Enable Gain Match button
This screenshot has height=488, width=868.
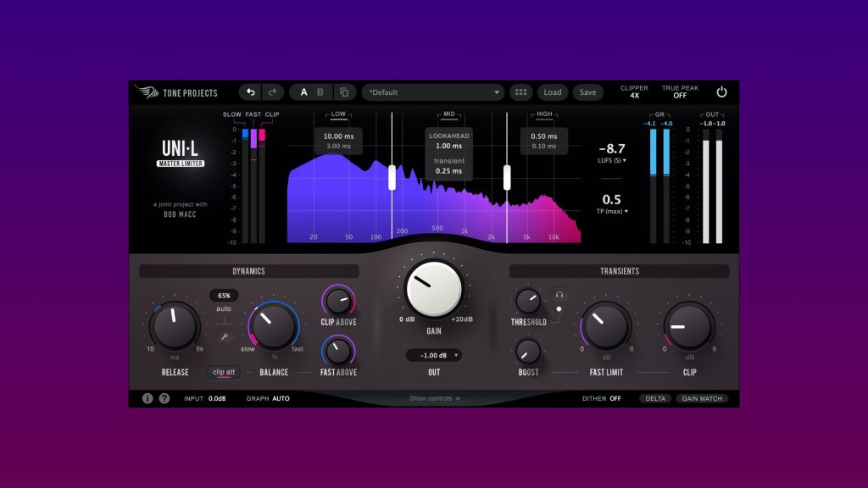coord(702,398)
